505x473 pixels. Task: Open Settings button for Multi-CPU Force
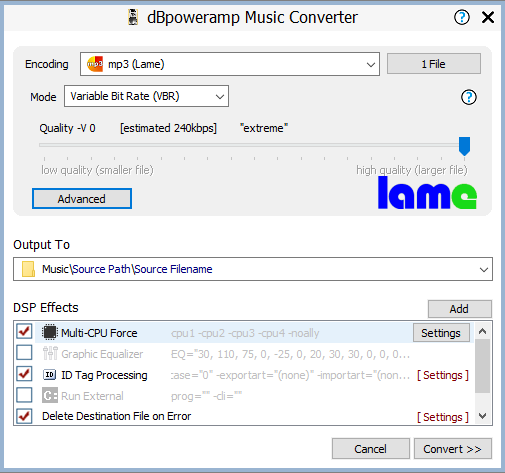point(441,333)
